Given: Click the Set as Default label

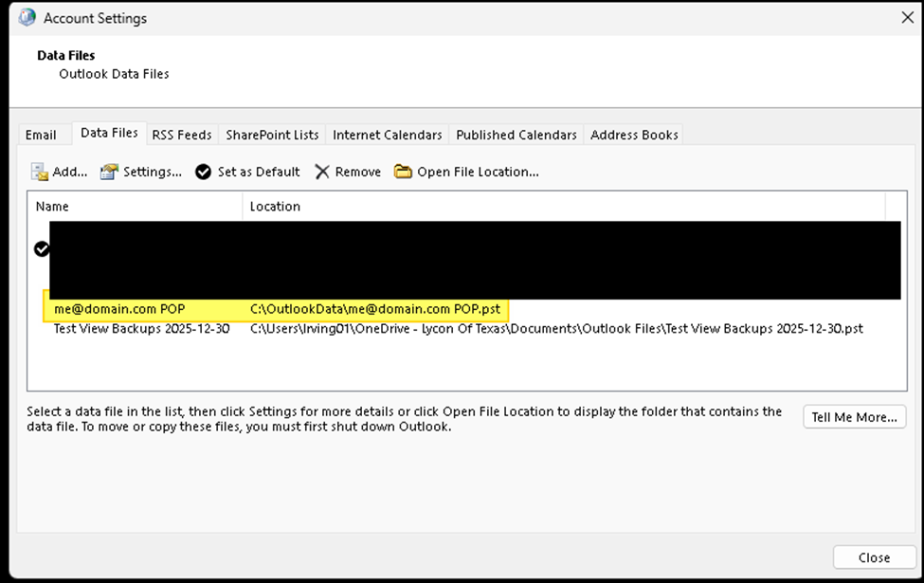Looking at the screenshot, I should point(259,173).
